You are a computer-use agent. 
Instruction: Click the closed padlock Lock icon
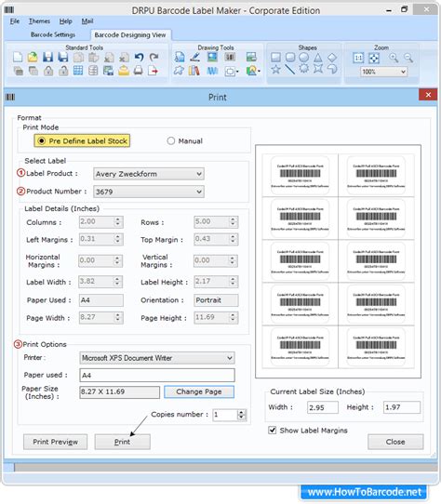point(48,71)
